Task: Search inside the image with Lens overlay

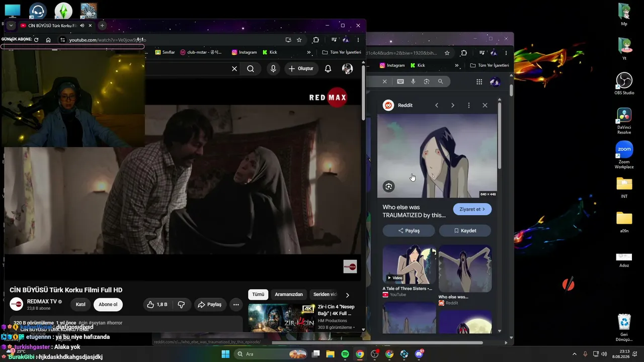Action: [388, 187]
